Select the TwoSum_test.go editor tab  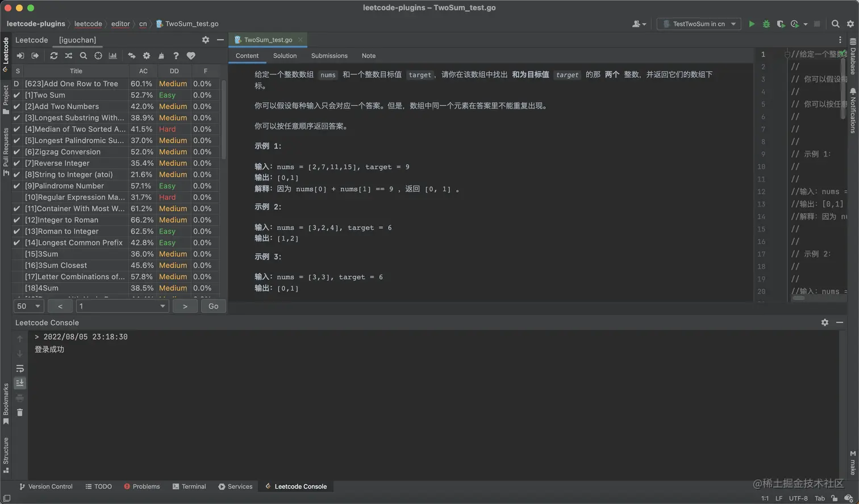pyautogui.click(x=268, y=40)
